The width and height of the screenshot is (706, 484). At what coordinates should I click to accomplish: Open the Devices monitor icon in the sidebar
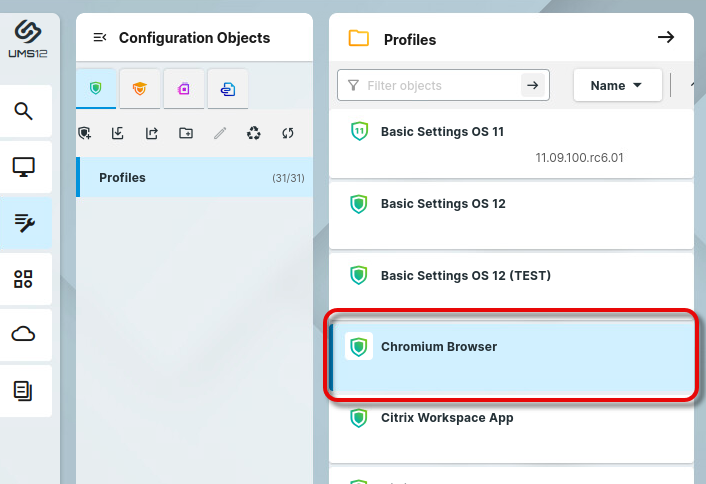pos(24,167)
